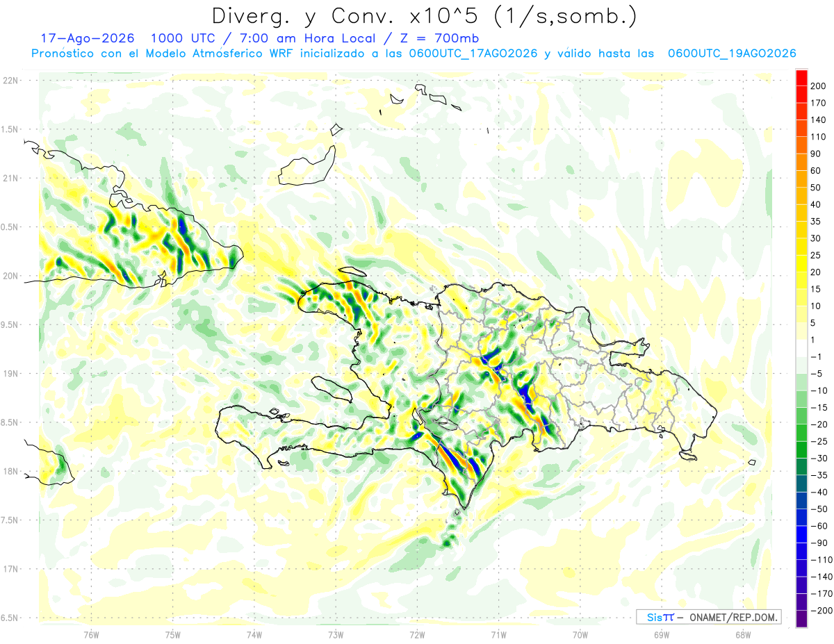Click the '70W' longitude label

click(580, 635)
